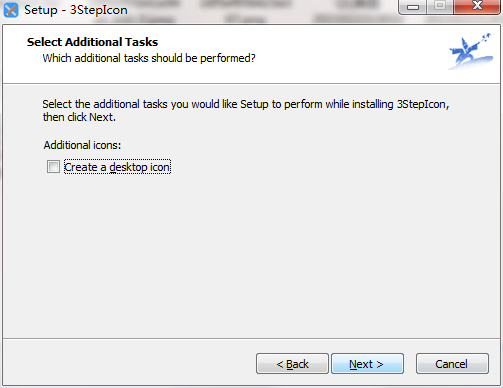Screen dimensions: 503x388
Task: Click "Which additional tasks should be performed?" subtitle
Action: 149,58
